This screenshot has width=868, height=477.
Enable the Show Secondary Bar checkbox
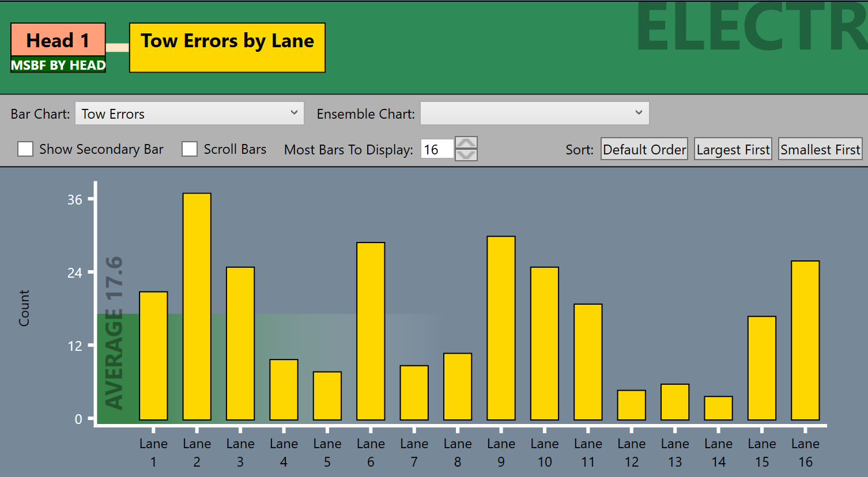25,149
